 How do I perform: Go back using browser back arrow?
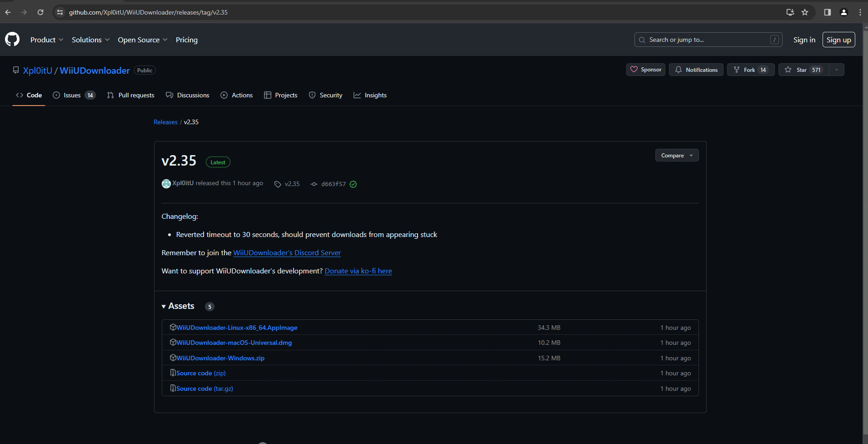click(x=8, y=12)
